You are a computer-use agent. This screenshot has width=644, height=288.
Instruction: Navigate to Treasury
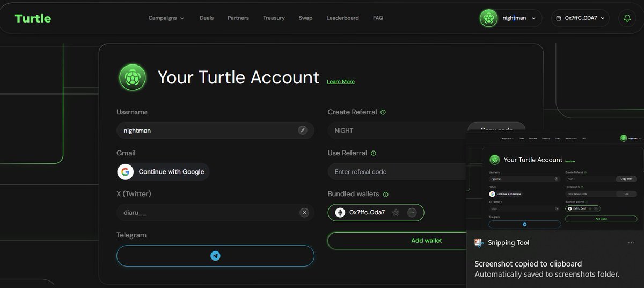274,18
